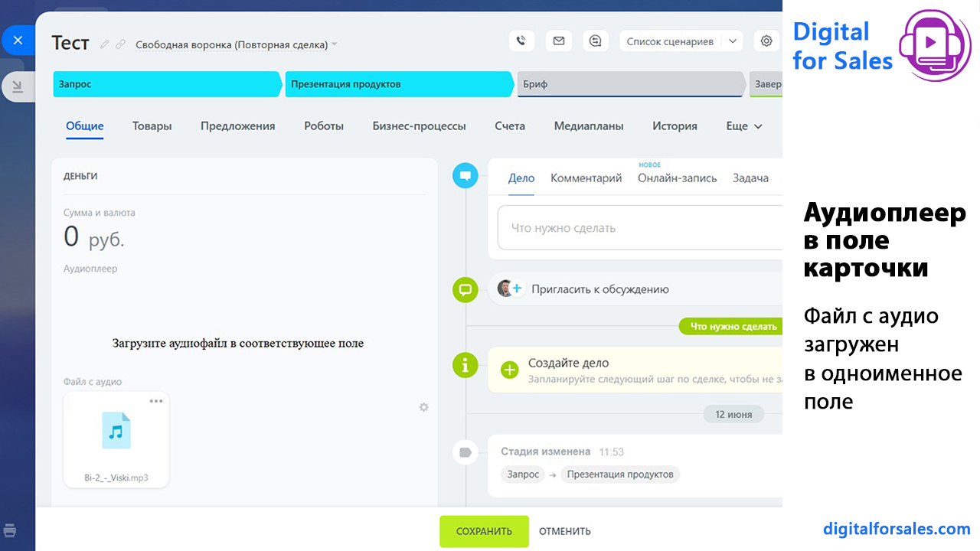Open the Медиапланы tab
The height and width of the screenshot is (551, 980).
[x=589, y=126]
